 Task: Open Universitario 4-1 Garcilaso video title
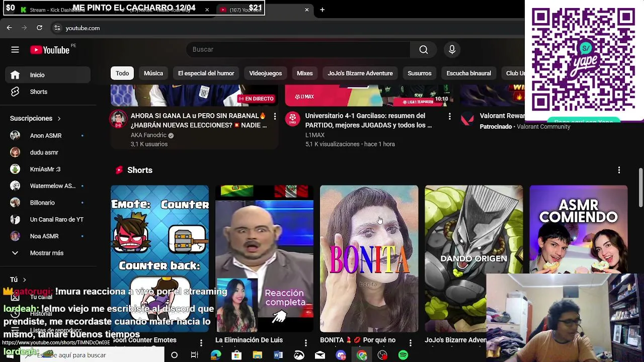coord(368,121)
